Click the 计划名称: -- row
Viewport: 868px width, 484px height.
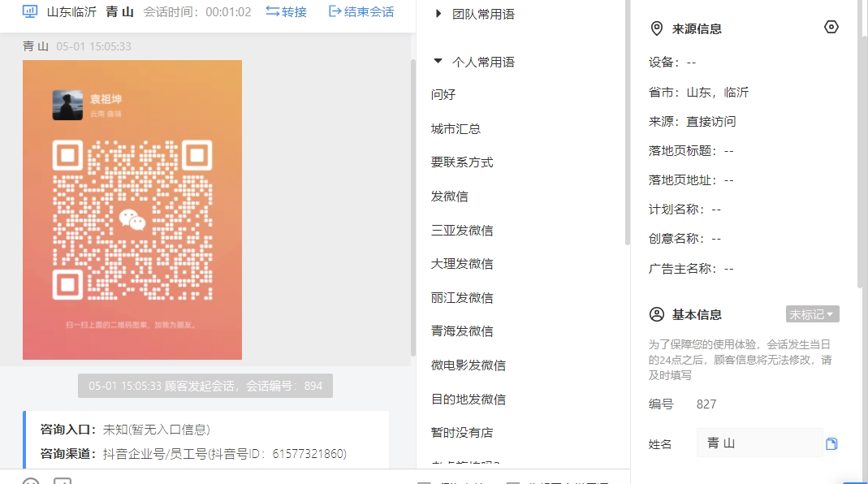(x=684, y=210)
